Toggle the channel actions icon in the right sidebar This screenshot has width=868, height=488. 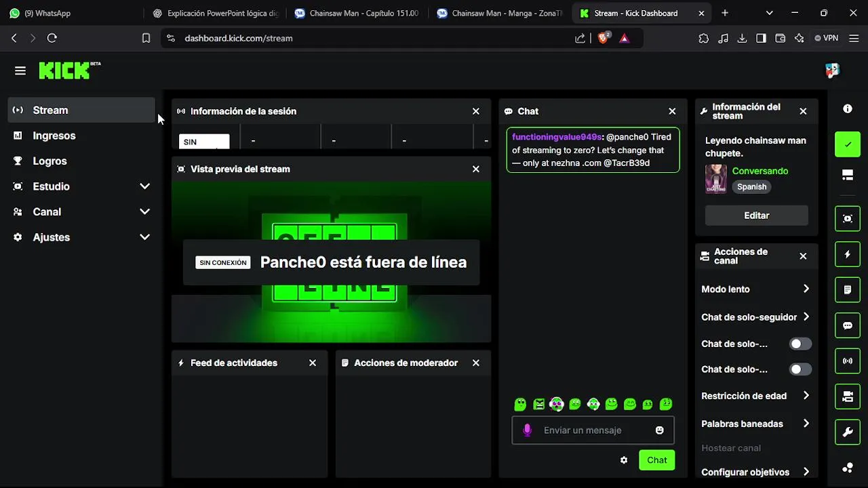tap(848, 396)
